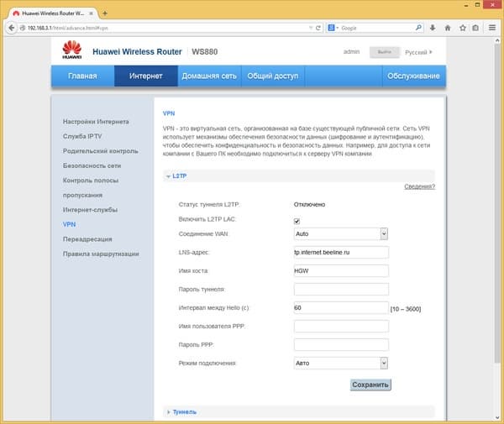The height and width of the screenshot is (424, 504).
Task: Click the VPN page heading
Action: click(x=169, y=113)
